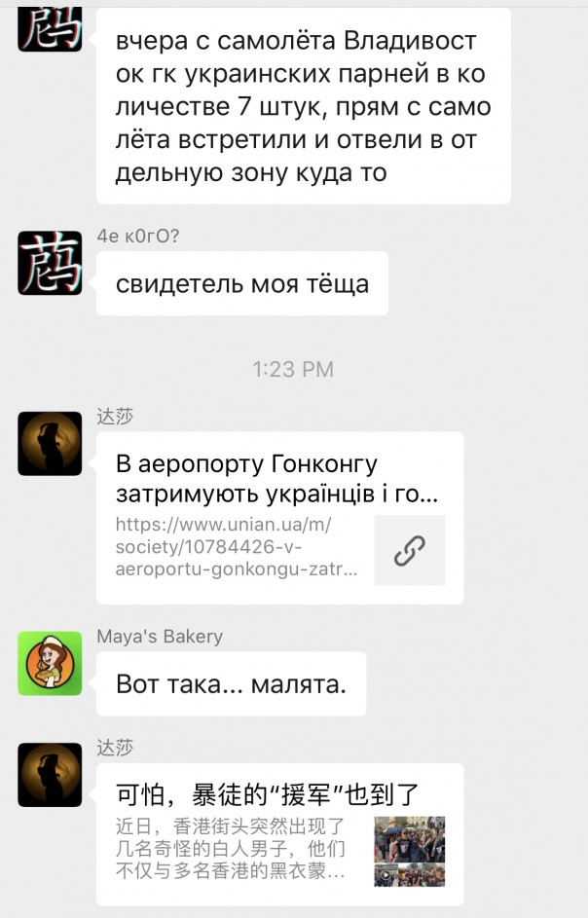Select the свидетель моя тёща message
The width and height of the screenshot is (588, 918).
[x=242, y=283]
